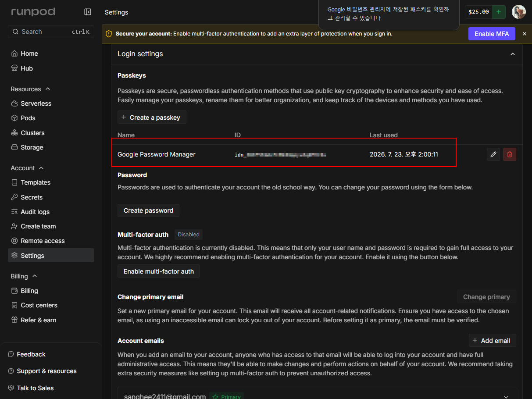Click the Create password button

click(148, 210)
